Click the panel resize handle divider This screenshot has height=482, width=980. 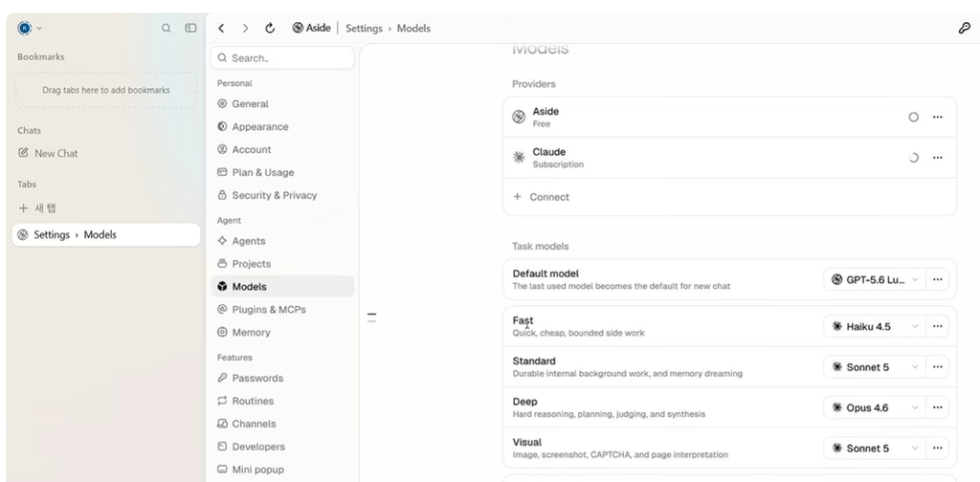click(372, 318)
